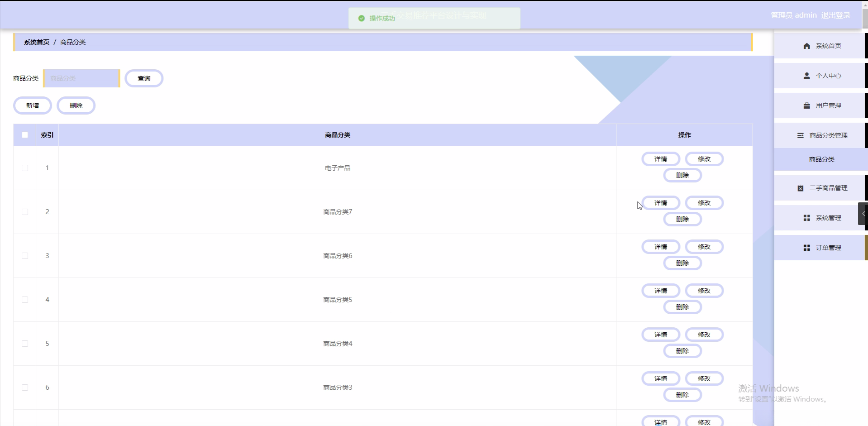Check the box for row 商品分类5

25,300
